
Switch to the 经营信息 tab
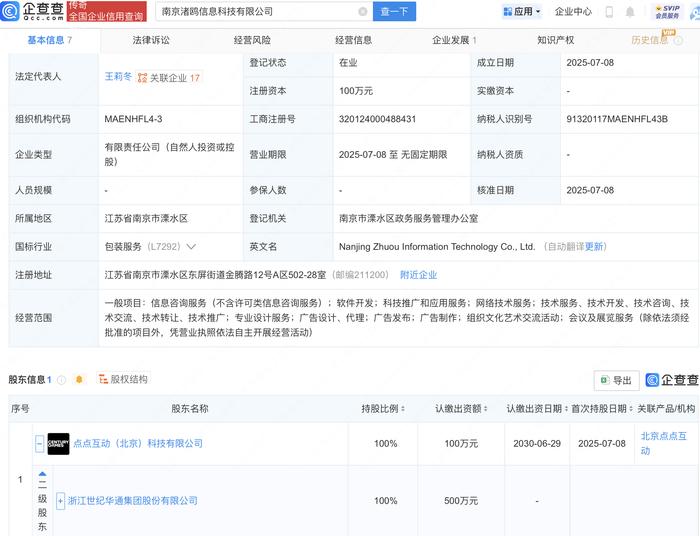tap(354, 40)
